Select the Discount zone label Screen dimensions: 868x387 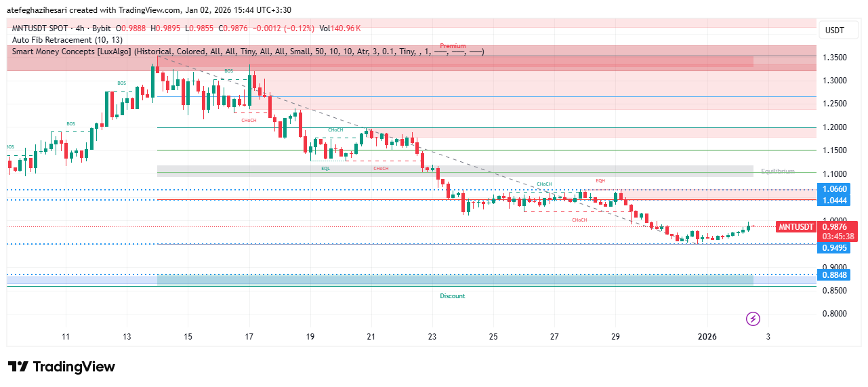click(x=452, y=296)
